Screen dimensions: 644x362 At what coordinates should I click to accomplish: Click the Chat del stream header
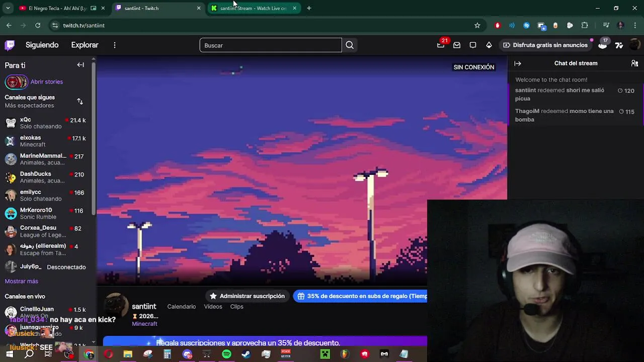[576, 63]
